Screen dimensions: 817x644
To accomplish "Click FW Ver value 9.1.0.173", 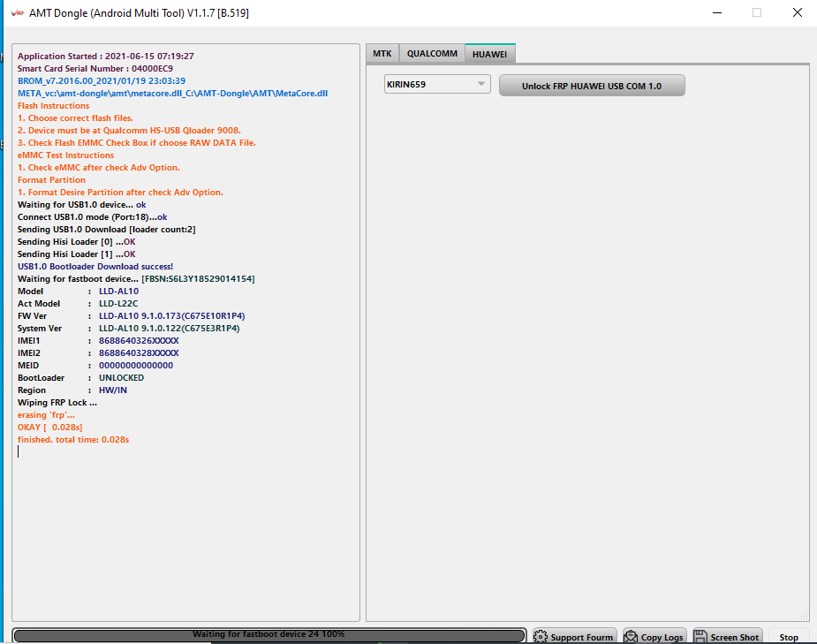I will pyautogui.click(x=172, y=316).
